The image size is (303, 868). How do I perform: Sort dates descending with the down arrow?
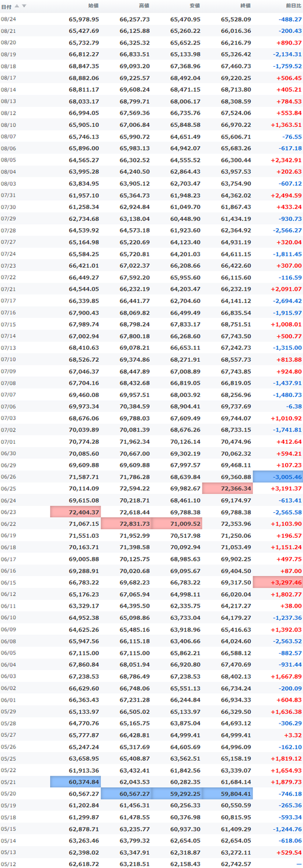(24, 6)
